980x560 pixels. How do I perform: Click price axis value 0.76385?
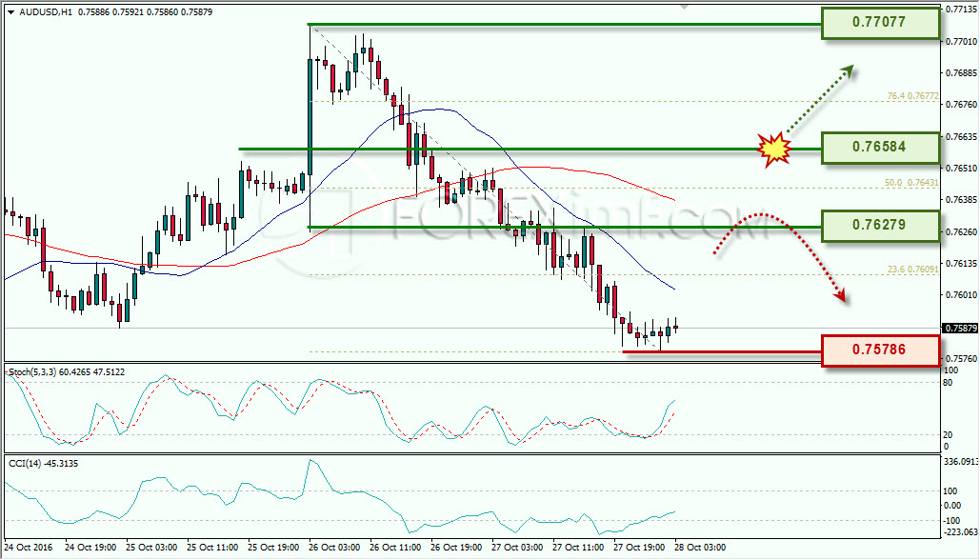pos(961,199)
